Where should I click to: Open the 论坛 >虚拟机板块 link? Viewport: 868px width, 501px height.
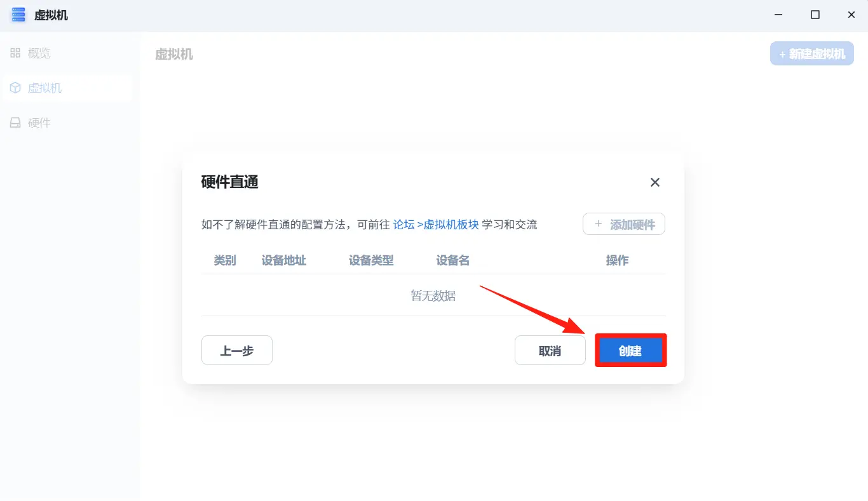click(436, 225)
